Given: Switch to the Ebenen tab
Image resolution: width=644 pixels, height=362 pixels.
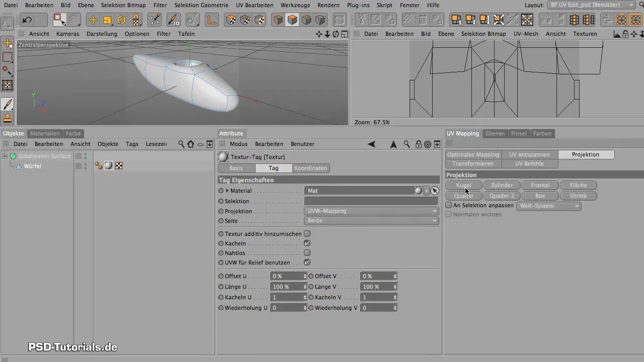Looking at the screenshot, I should click(x=495, y=133).
